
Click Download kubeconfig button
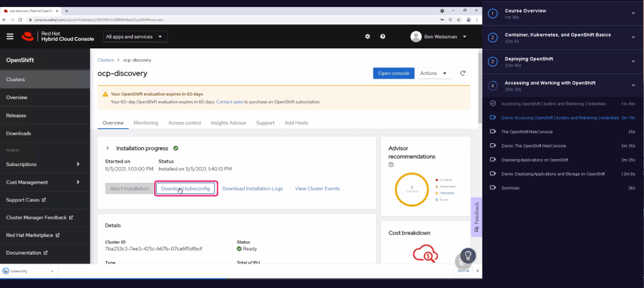[186, 189]
